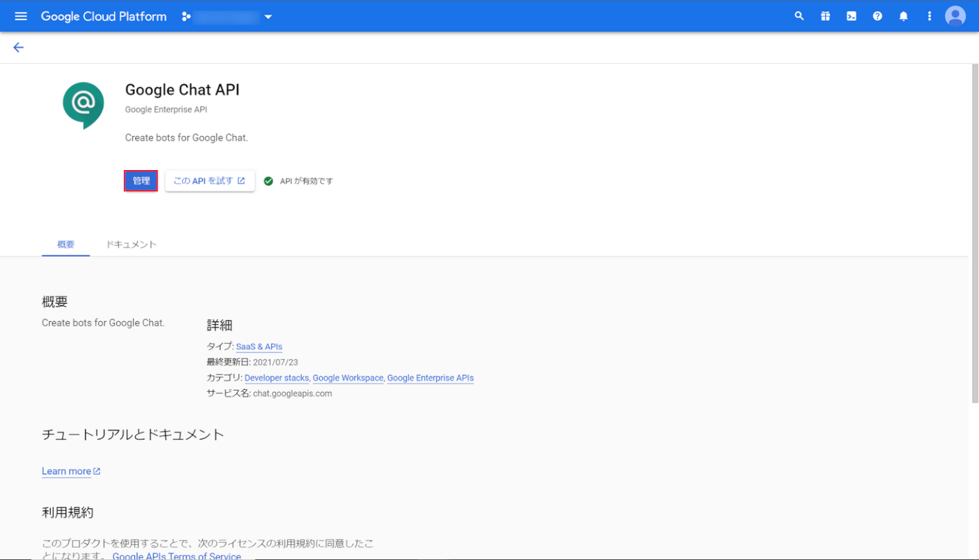This screenshot has height=560, width=979.
Task: Click the vertical page scrollbar
Action: 974,233
